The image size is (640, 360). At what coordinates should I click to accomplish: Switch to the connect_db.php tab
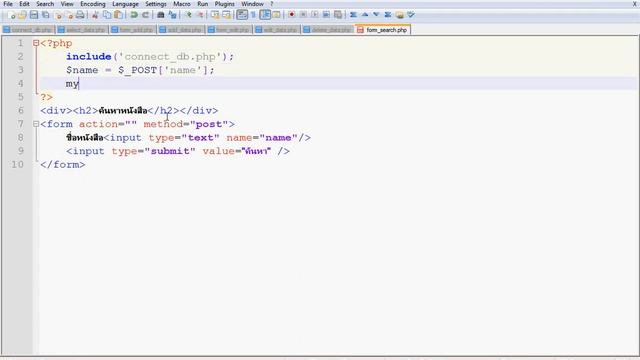pyautogui.click(x=28, y=30)
